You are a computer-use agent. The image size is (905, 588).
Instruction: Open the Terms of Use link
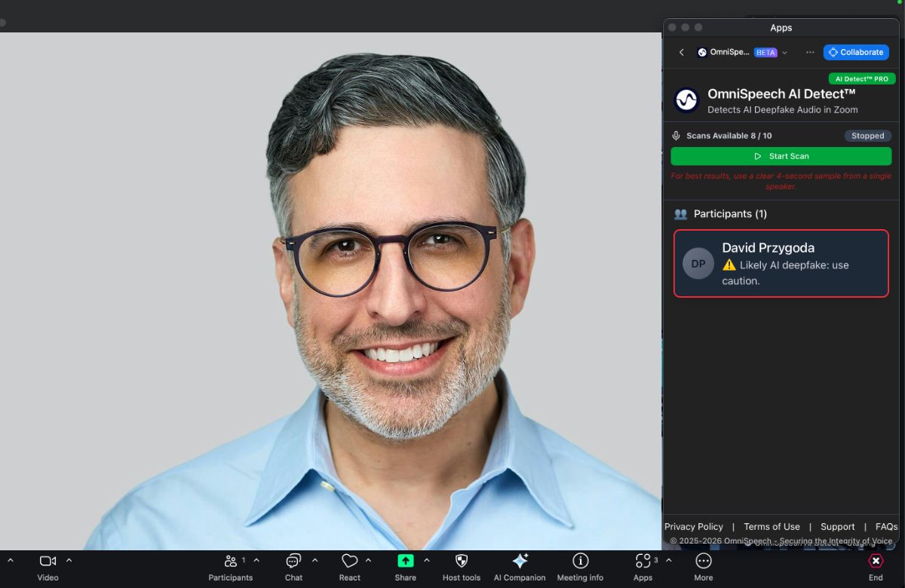click(772, 527)
